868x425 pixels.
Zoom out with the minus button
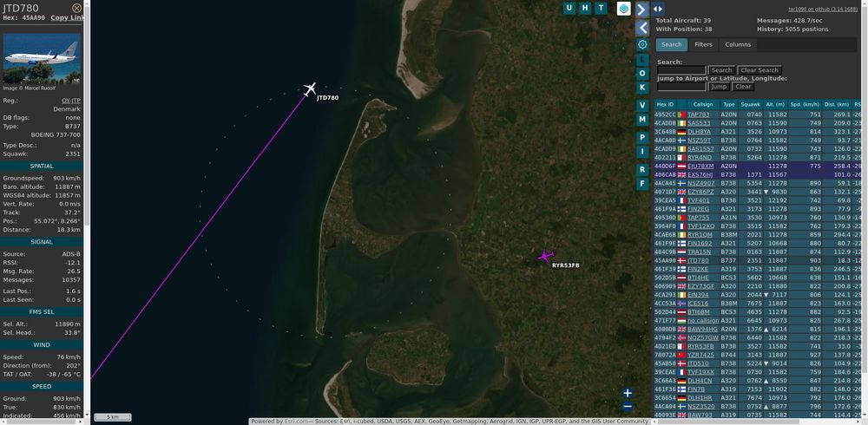click(628, 406)
